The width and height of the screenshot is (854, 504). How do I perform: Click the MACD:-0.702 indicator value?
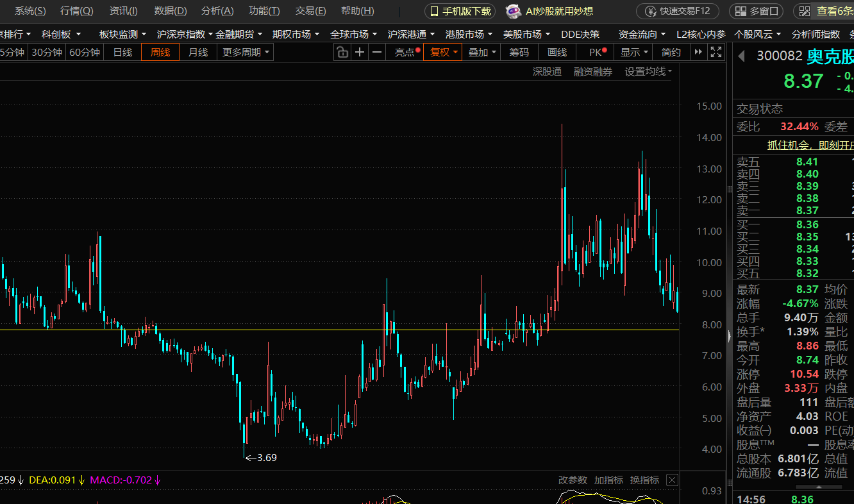[126, 480]
